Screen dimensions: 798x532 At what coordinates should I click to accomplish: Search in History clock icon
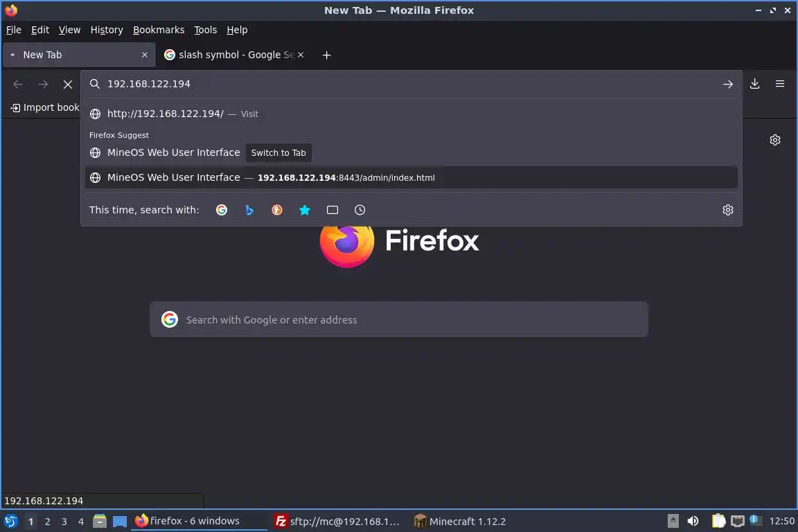click(360, 210)
